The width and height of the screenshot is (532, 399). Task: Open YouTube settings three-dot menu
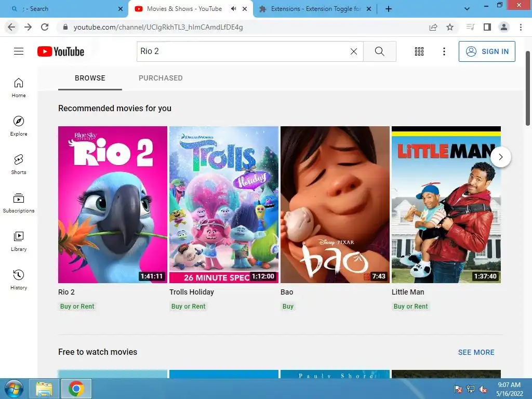[x=444, y=51]
